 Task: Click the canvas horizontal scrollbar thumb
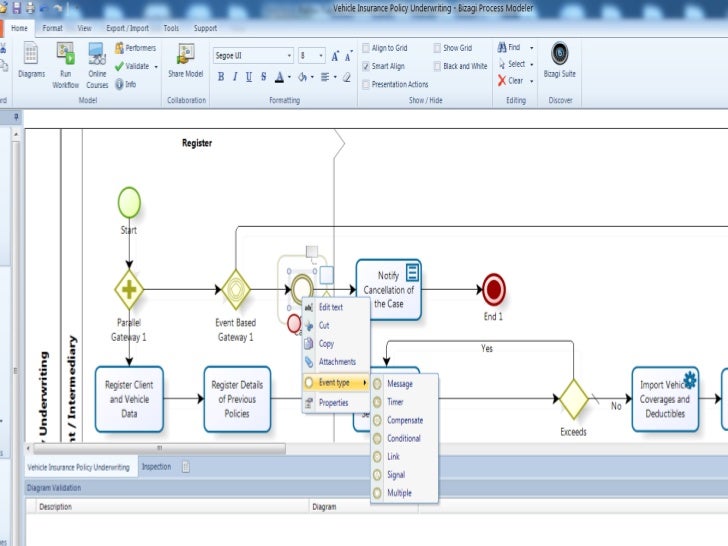(160, 448)
